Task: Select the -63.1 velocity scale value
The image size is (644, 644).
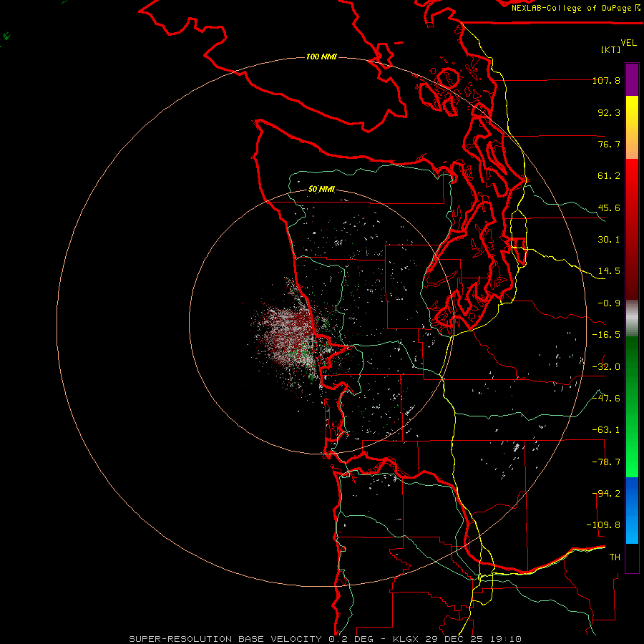Action: pyautogui.click(x=606, y=430)
